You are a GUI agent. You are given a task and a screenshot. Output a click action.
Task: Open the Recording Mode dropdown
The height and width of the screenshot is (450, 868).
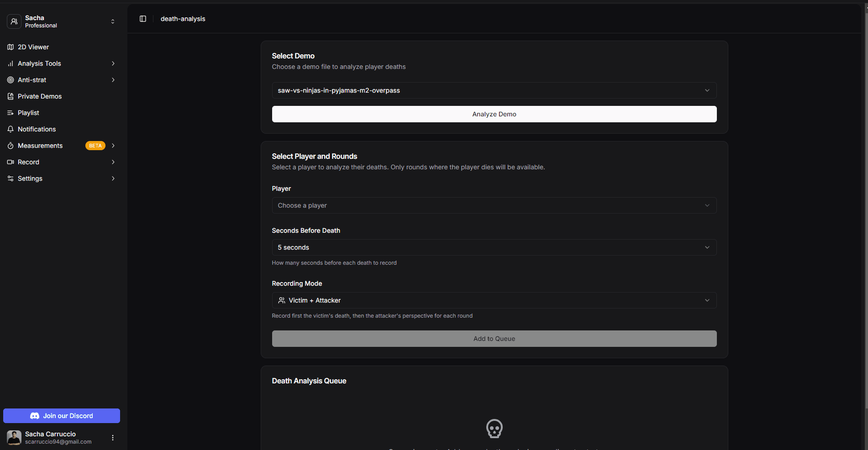point(494,300)
